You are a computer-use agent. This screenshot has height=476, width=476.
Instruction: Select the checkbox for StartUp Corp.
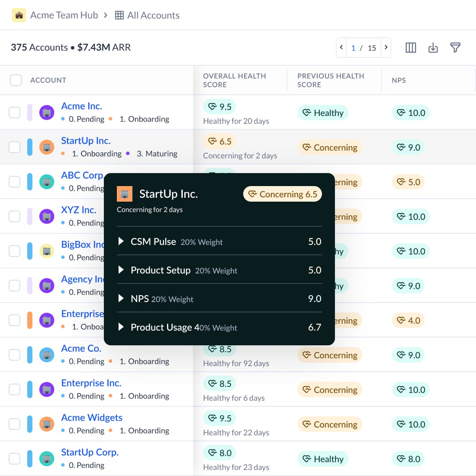[x=14, y=458]
